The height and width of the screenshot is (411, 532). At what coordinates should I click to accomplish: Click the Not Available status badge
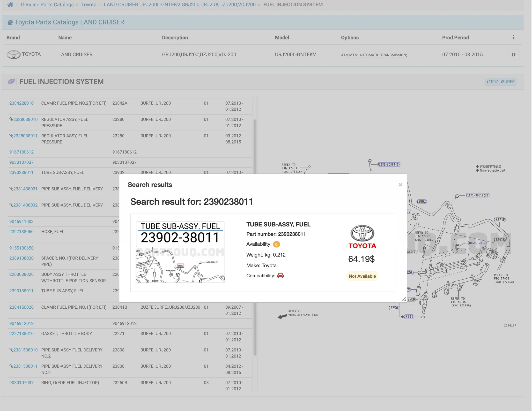coord(362,276)
